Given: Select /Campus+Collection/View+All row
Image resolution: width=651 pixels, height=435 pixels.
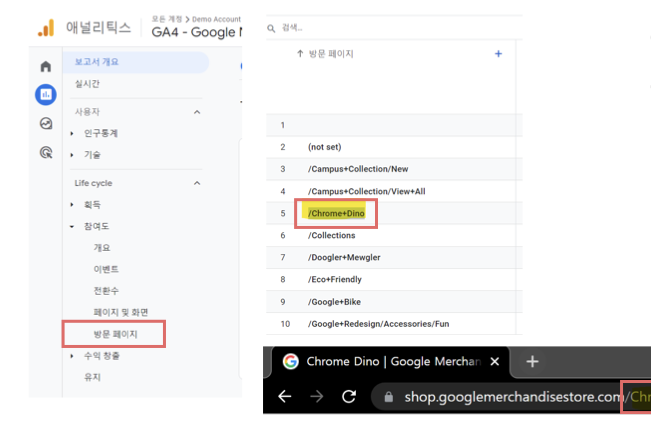Looking at the screenshot, I should pos(394,191).
